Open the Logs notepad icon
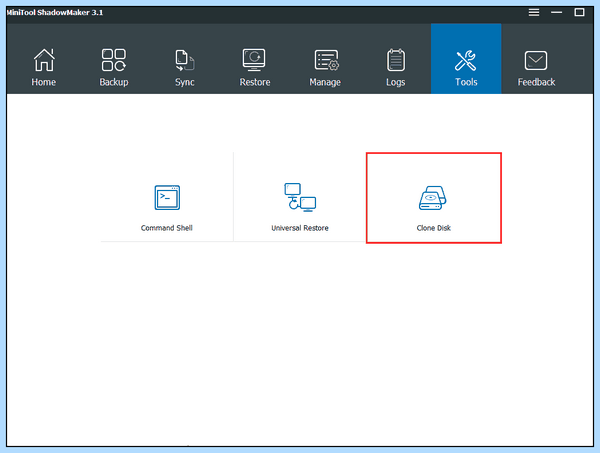Screen dimensions: 600x453 [396, 60]
